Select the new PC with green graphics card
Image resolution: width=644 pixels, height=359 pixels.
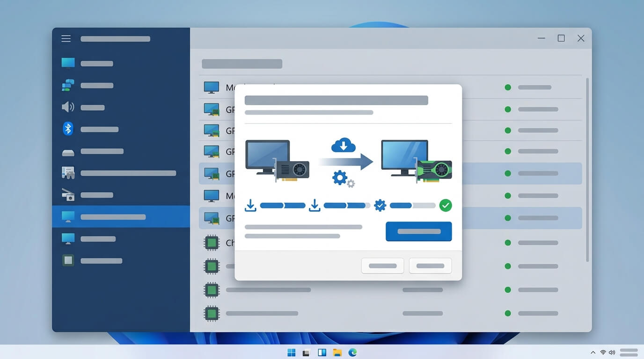(x=417, y=160)
